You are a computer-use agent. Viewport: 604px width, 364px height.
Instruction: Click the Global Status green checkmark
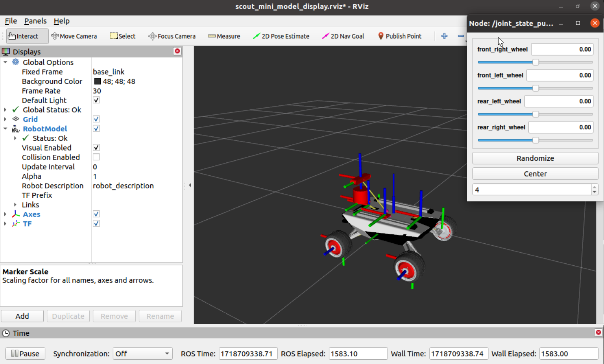(x=16, y=109)
